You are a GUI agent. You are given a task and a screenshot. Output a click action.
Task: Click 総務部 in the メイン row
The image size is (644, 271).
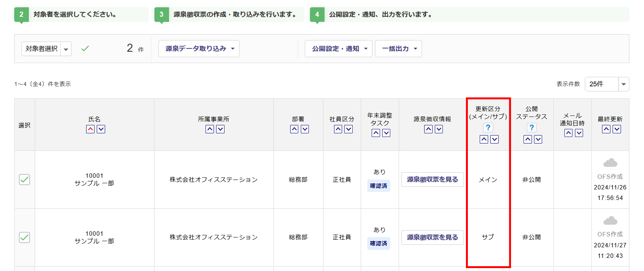[x=298, y=180]
